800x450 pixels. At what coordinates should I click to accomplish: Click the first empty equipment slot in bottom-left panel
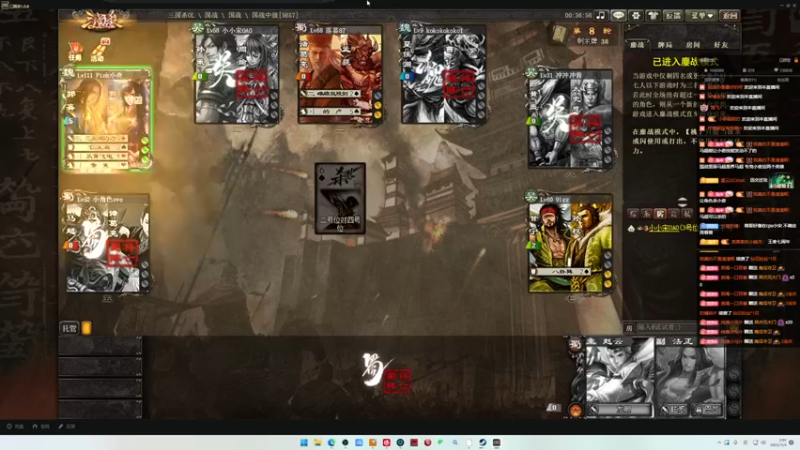coord(99,345)
